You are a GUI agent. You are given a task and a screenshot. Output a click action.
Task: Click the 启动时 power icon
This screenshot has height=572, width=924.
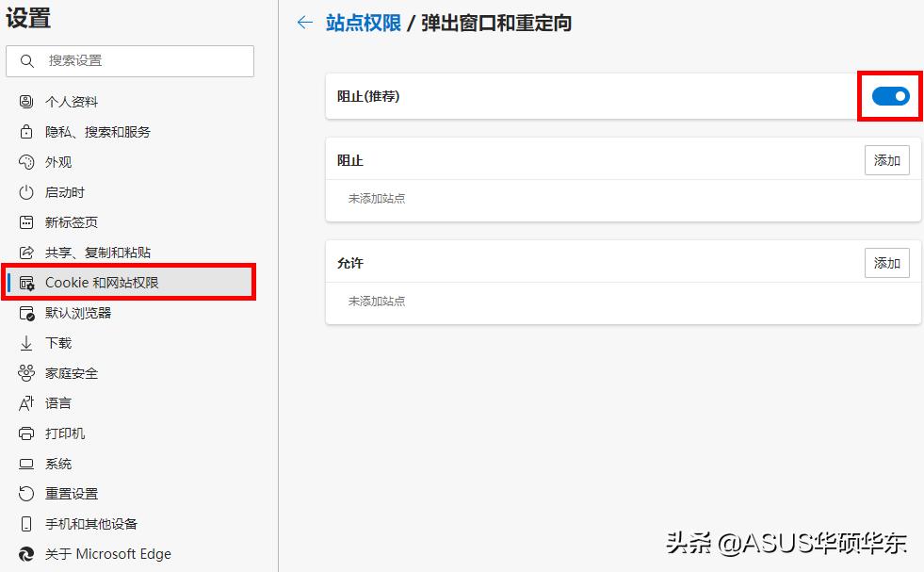coord(28,191)
